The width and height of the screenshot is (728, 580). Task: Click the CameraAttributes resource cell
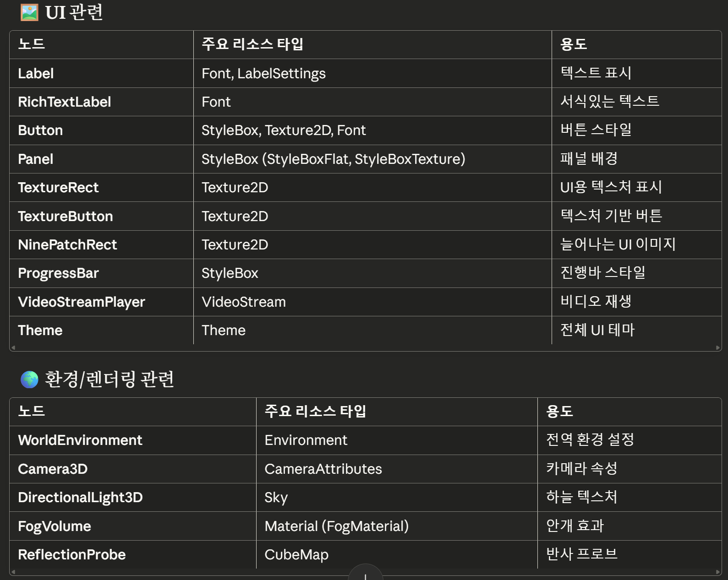coord(323,469)
